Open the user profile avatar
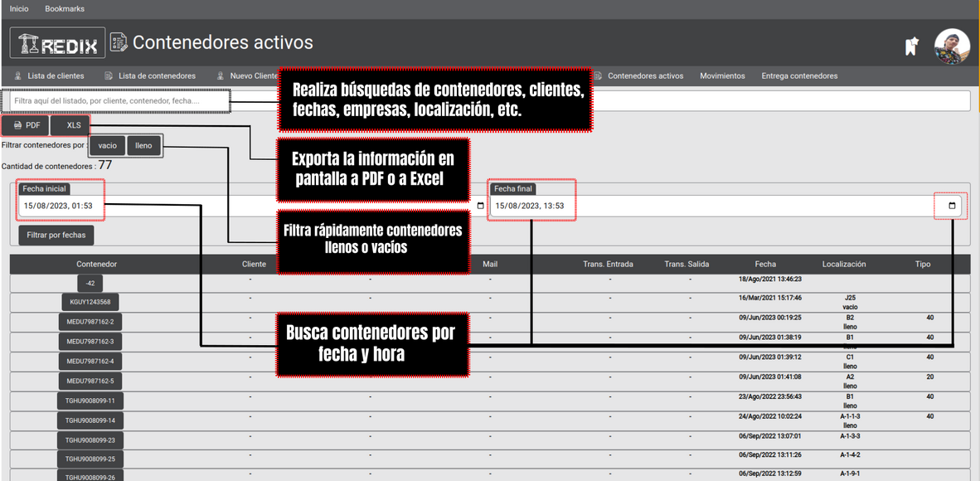Screen dimensions: 980x481 click(x=952, y=46)
